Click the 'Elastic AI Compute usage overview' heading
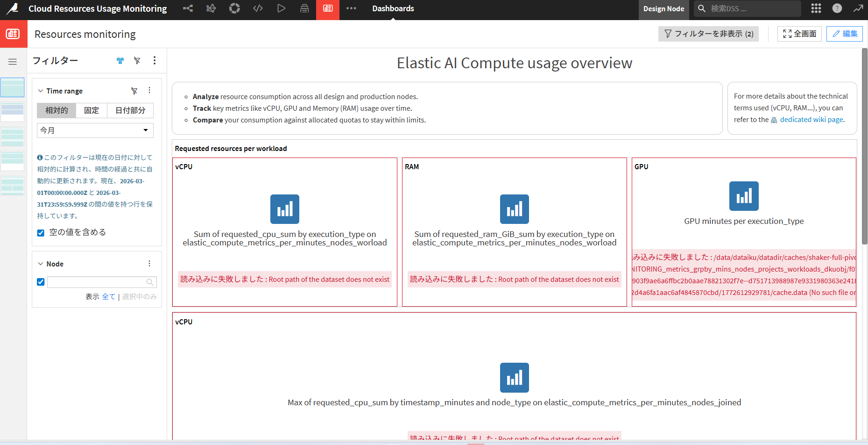Image resolution: width=868 pixels, height=445 pixels. click(x=515, y=63)
